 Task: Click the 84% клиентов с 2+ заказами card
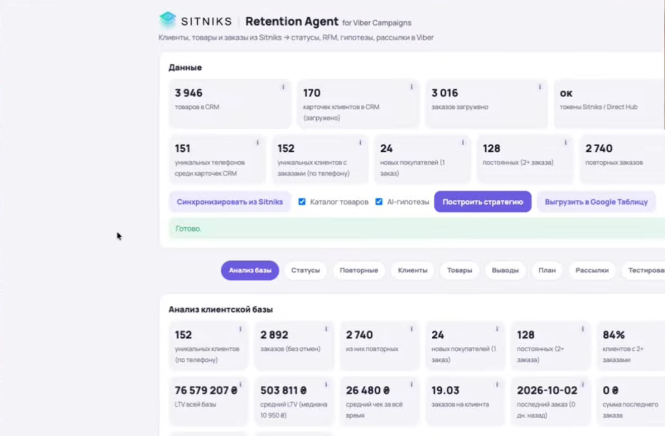tap(631, 346)
